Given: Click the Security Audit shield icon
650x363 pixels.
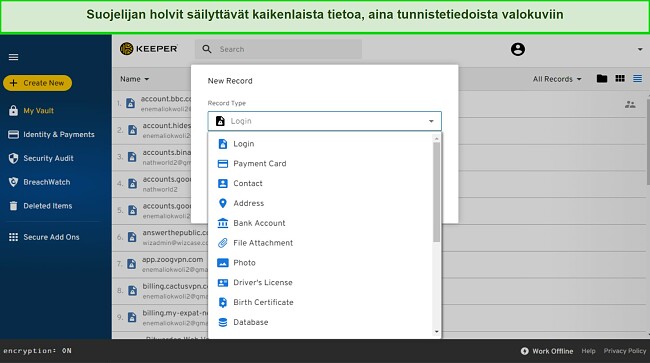Looking at the screenshot, I should (13, 158).
